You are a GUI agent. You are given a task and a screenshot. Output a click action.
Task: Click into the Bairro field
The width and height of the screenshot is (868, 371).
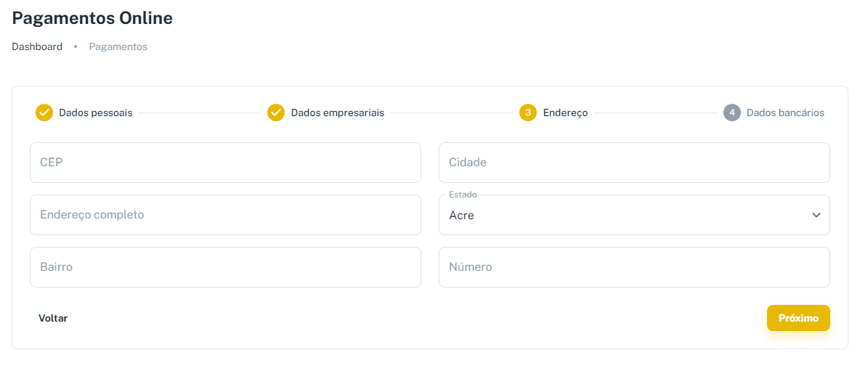click(225, 267)
